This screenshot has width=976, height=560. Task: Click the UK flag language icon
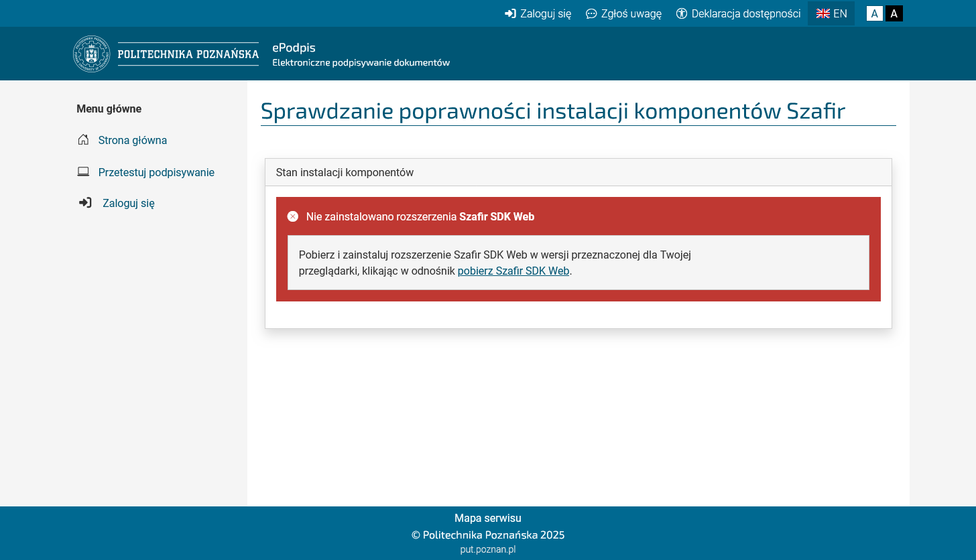click(x=822, y=14)
